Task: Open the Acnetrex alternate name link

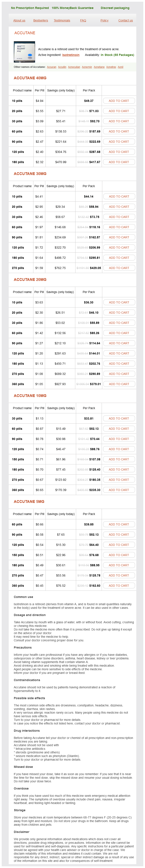Action: [111, 67]
